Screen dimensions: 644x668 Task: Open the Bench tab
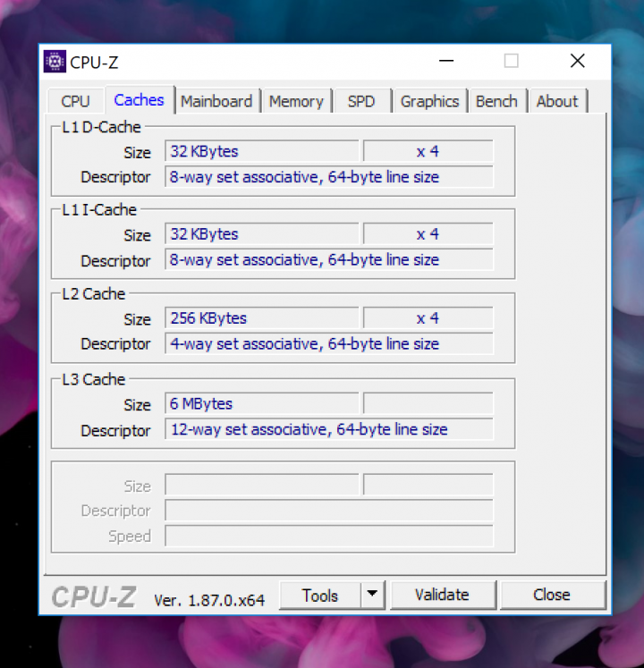496,101
